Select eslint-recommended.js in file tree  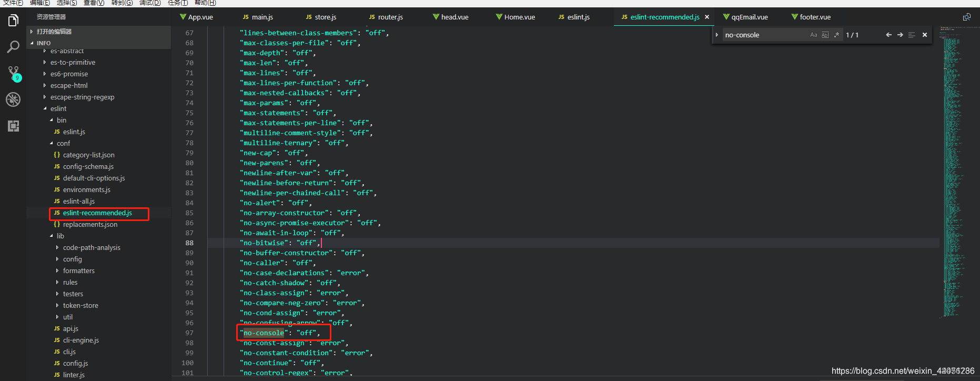[97, 213]
